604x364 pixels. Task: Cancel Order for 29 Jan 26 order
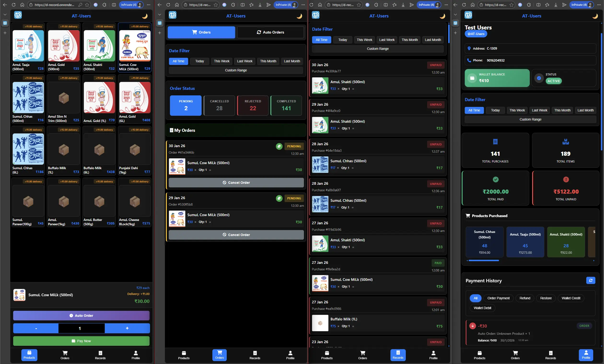pos(236,235)
